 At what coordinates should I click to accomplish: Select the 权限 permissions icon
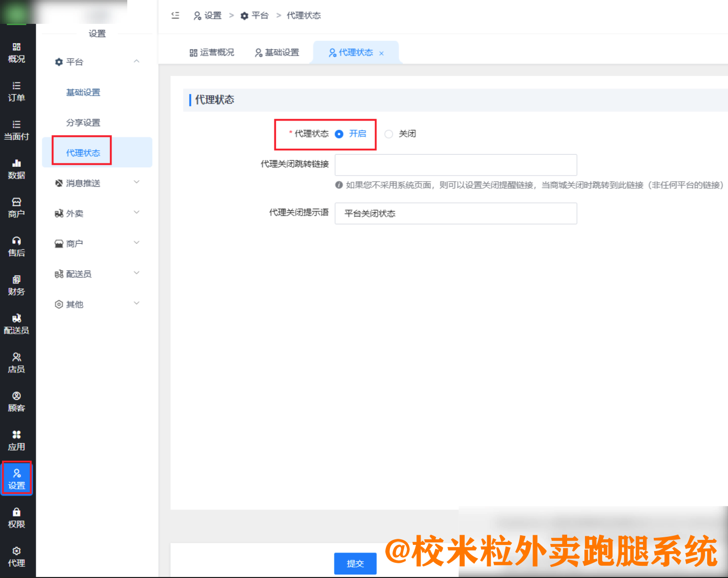tap(17, 517)
